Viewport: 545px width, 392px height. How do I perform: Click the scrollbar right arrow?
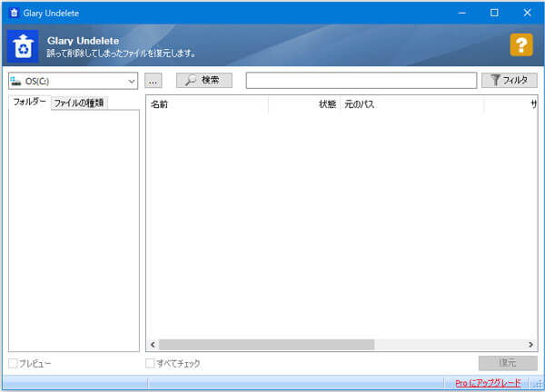[532, 345]
